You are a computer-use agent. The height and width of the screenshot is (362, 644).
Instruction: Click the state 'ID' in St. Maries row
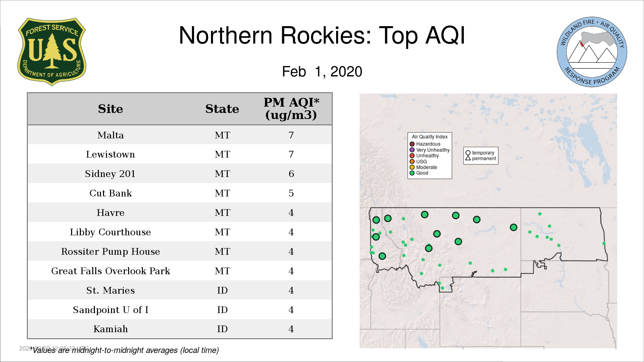tap(222, 290)
